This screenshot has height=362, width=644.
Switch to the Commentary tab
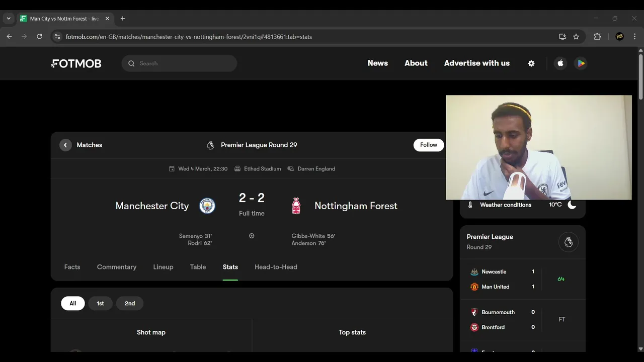click(117, 267)
